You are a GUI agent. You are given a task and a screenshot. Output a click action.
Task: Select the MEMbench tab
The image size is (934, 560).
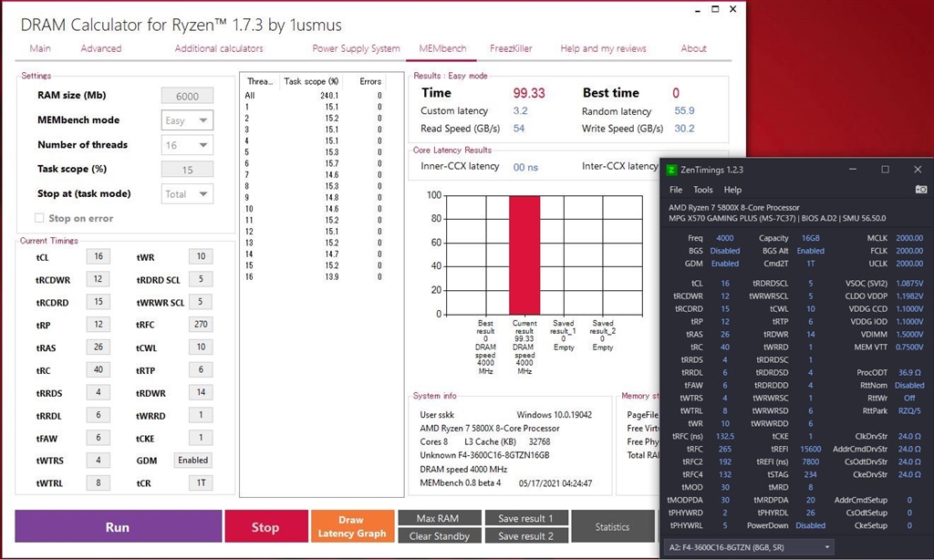442,49
